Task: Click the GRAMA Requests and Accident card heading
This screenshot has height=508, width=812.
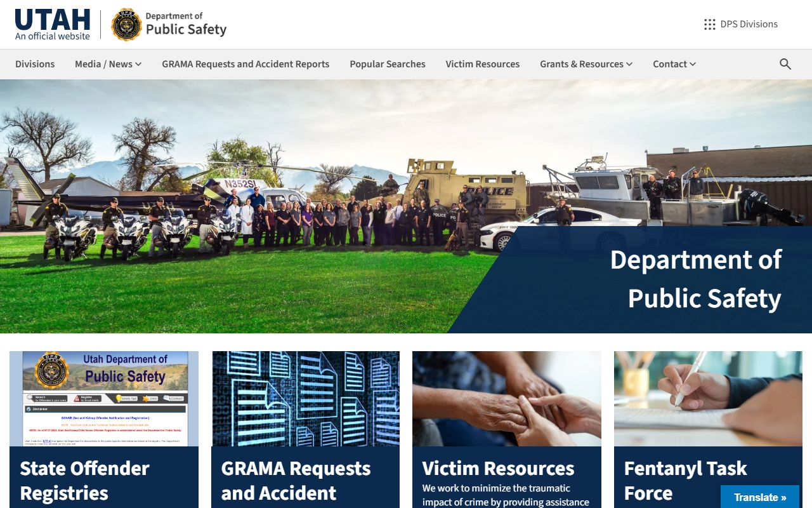Action: tap(296, 481)
